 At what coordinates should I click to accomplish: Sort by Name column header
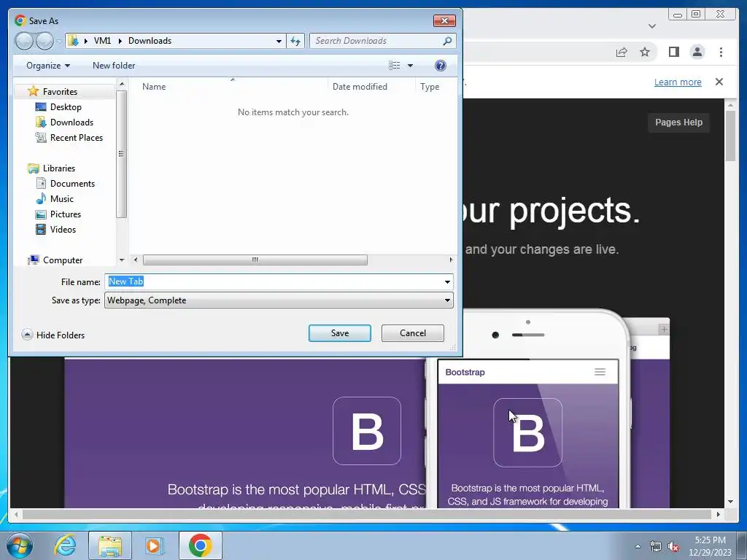click(154, 87)
